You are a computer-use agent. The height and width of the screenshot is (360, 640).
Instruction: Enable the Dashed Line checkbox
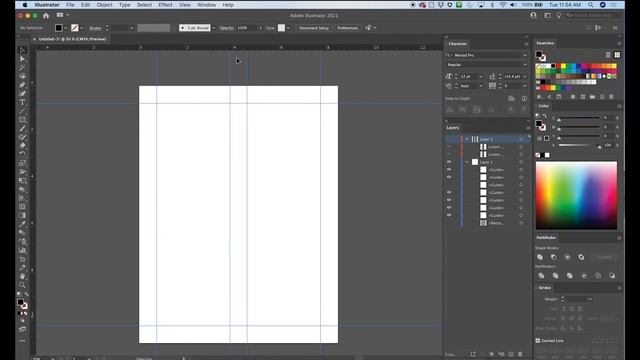tap(538, 340)
